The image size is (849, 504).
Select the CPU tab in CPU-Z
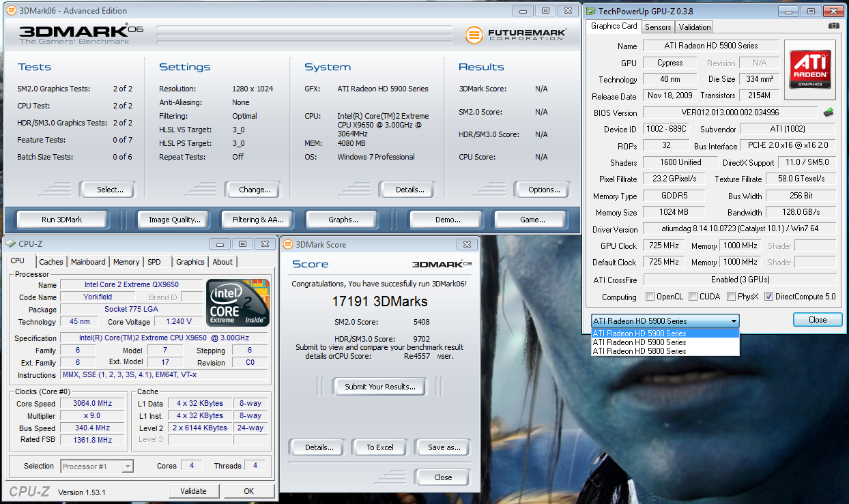[18, 261]
